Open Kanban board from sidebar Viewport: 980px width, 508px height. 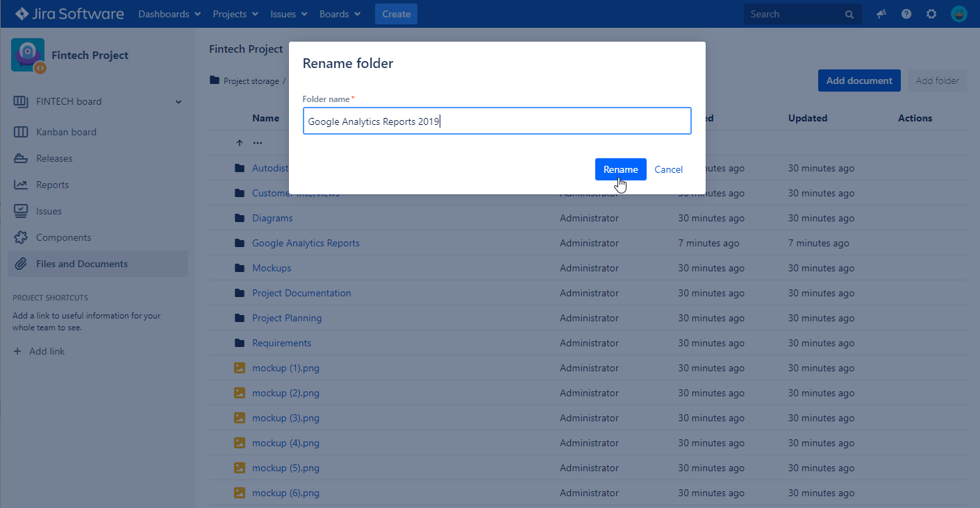66,132
